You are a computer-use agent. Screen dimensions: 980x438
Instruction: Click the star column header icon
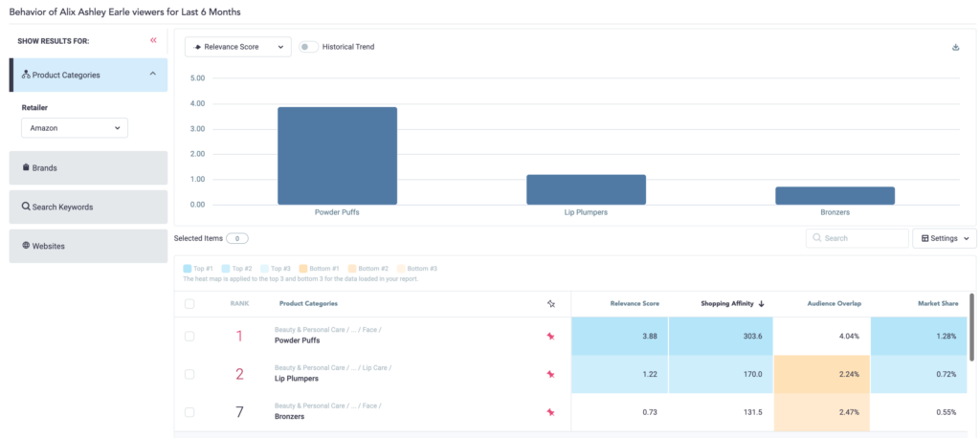pyautogui.click(x=550, y=303)
